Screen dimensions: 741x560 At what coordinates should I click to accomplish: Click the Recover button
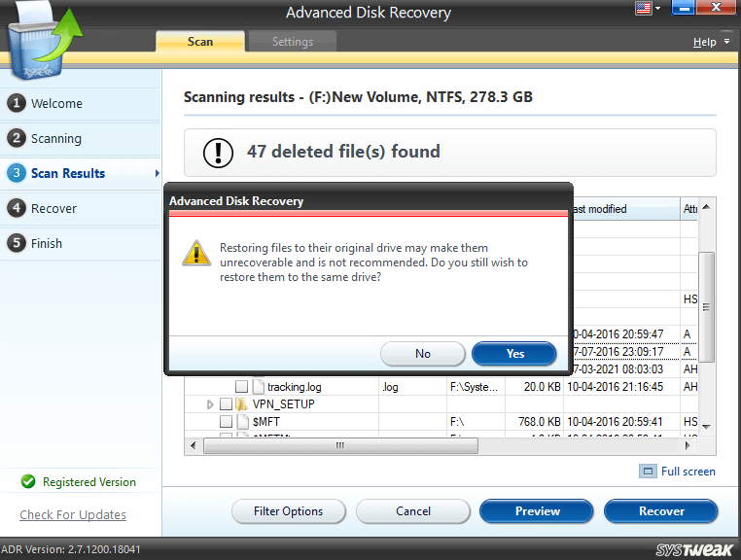click(x=661, y=511)
